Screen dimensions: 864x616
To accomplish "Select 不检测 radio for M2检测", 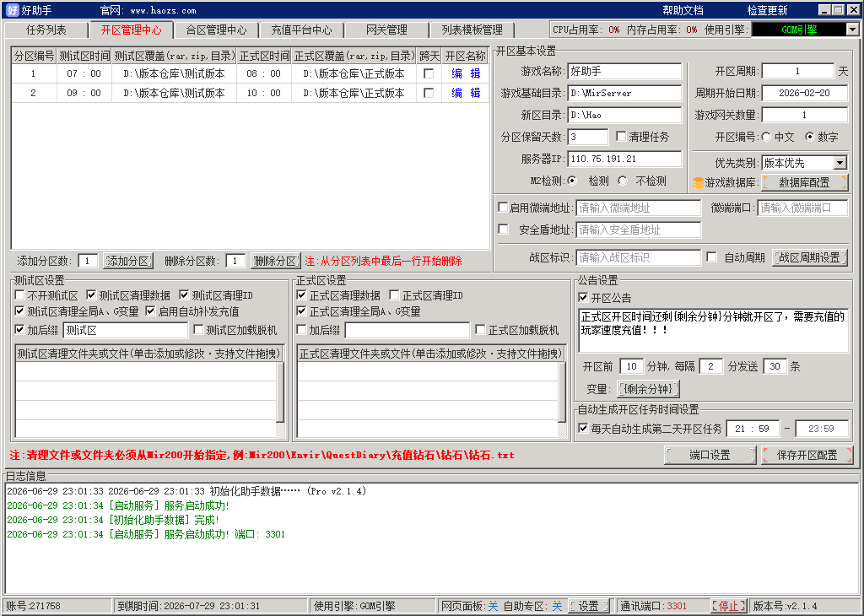I will coord(623,181).
